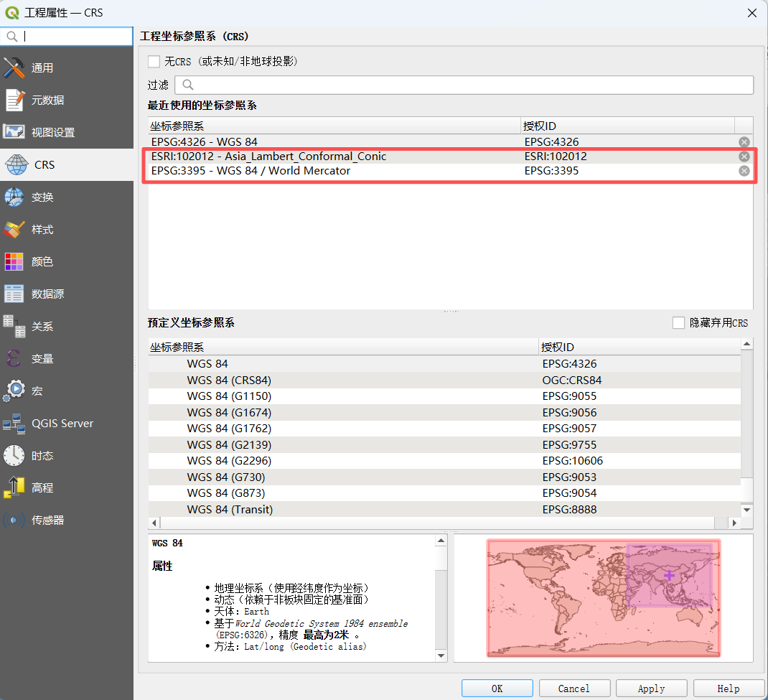Click into the 过滤 filter input field
Viewport: 768px width, 700px height.
(464, 85)
